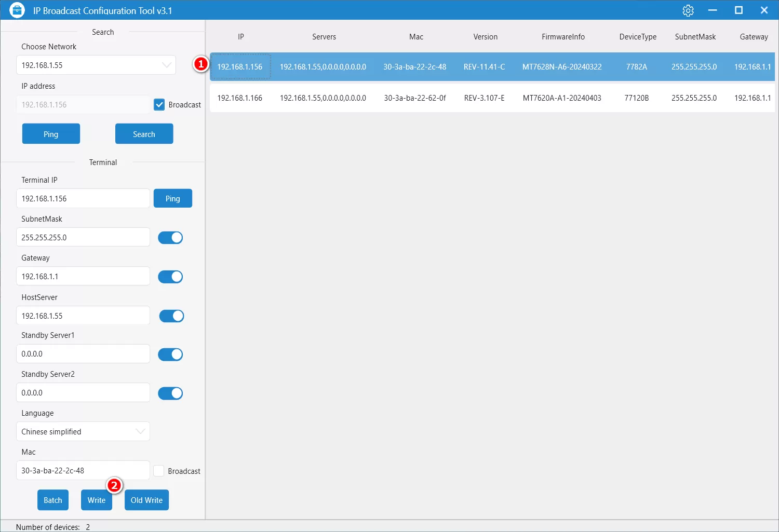Enable the Broadcast checkbox next to Mac

[159, 471]
